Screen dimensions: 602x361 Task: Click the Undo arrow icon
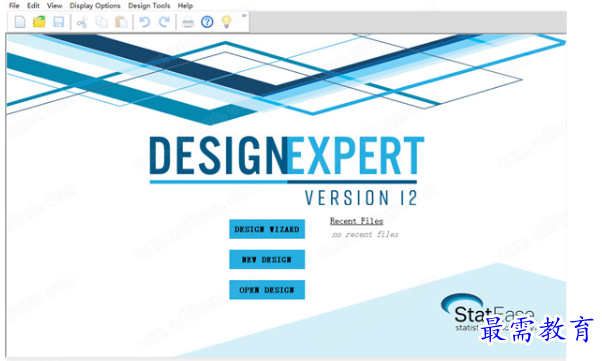tap(145, 22)
